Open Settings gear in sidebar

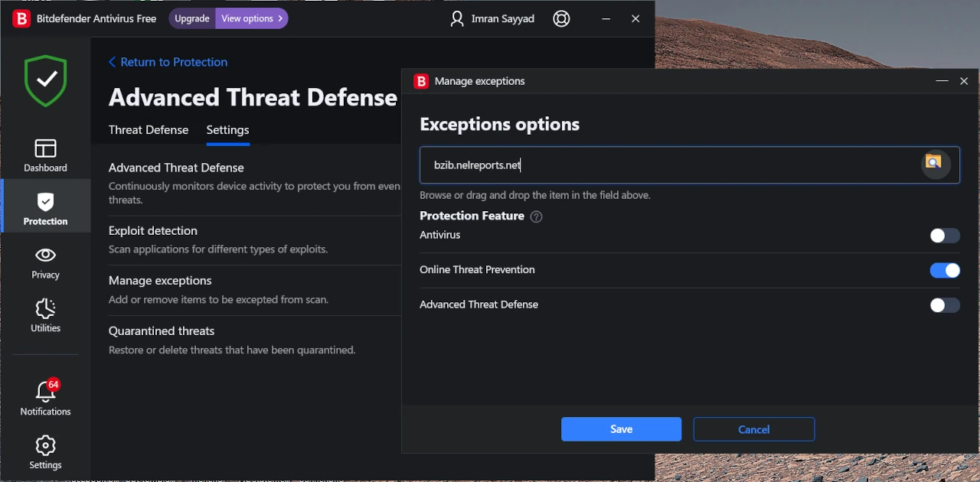point(45,453)
